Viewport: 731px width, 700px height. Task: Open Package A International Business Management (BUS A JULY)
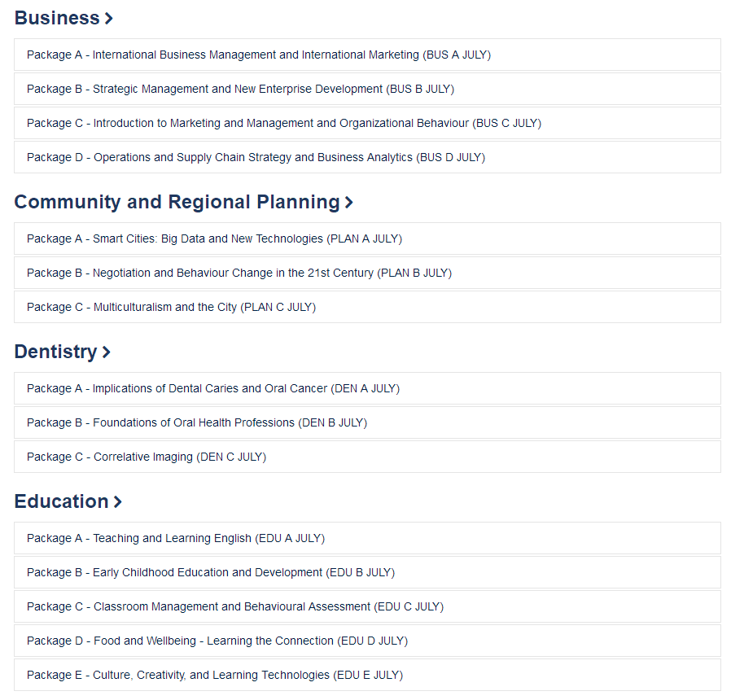pos(367,55)
